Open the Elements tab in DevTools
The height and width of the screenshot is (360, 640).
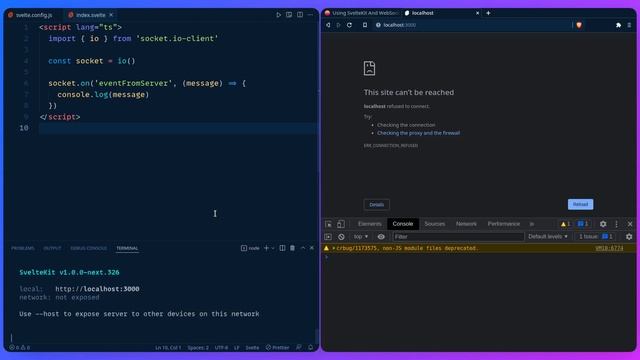tap(369, 224)
